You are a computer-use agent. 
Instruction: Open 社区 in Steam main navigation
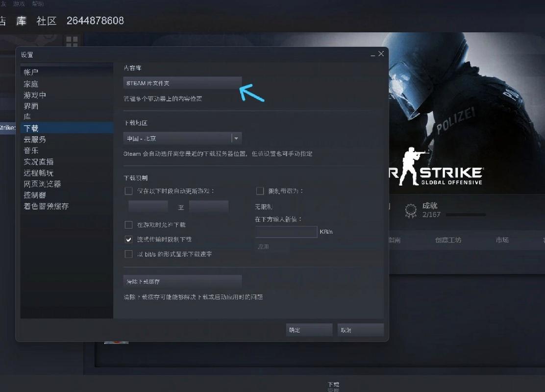47,21
